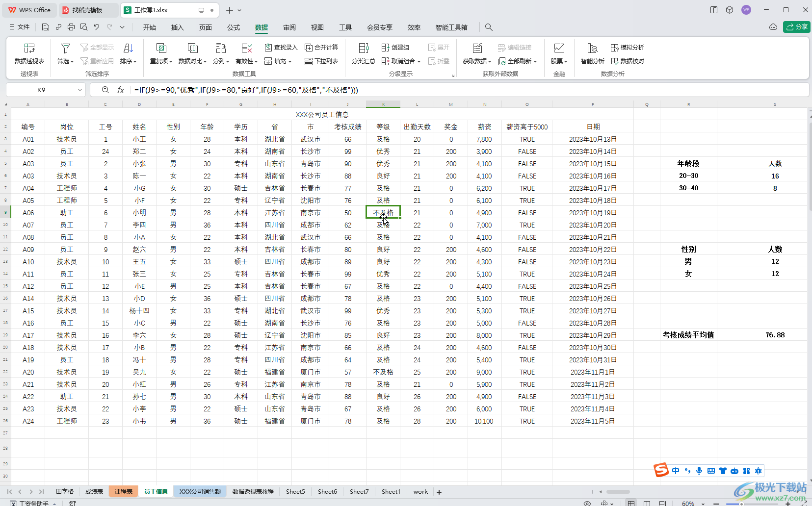Click the green Share (分享) button

click(x=796, y=27)
